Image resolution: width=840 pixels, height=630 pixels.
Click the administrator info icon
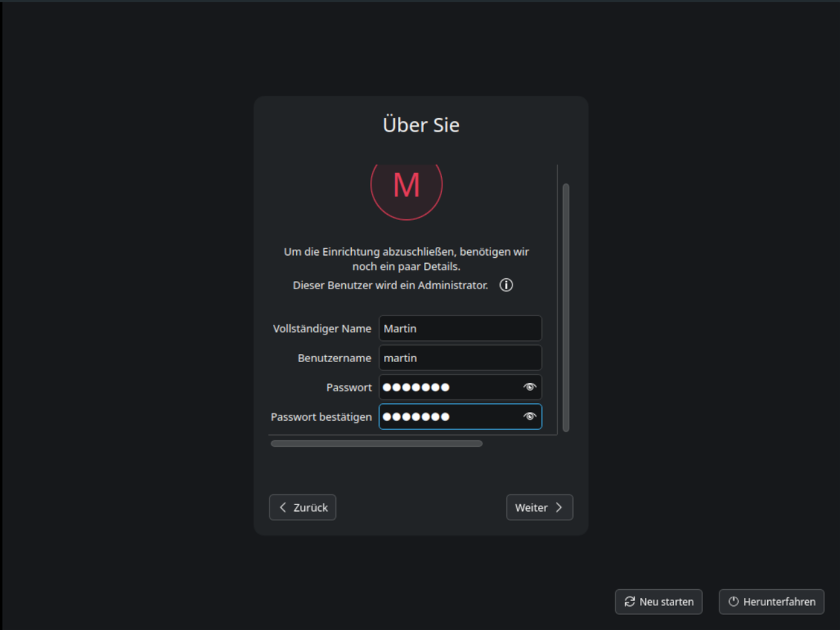[x=506, y=285]
